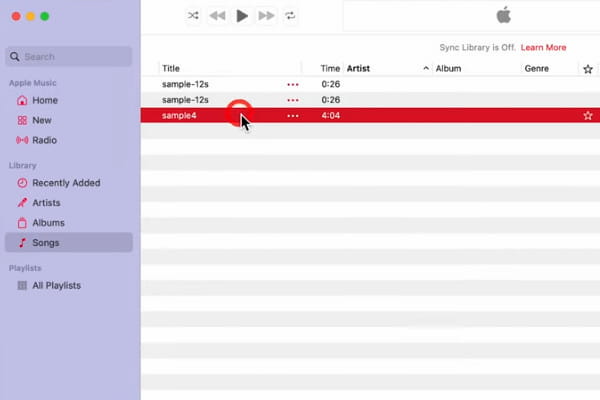Sort by the Title column header
The height and width of the screenshot is (400, 600).
coord(171,69)
